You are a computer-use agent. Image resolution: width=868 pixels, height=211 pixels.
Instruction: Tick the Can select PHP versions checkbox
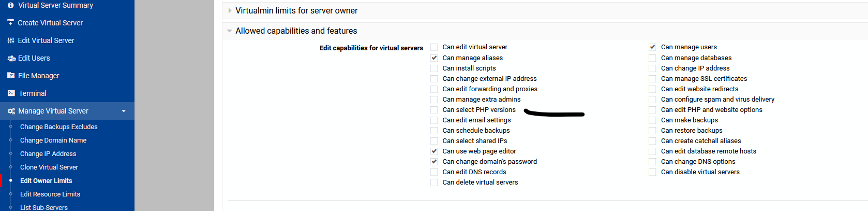pos(434,110)
